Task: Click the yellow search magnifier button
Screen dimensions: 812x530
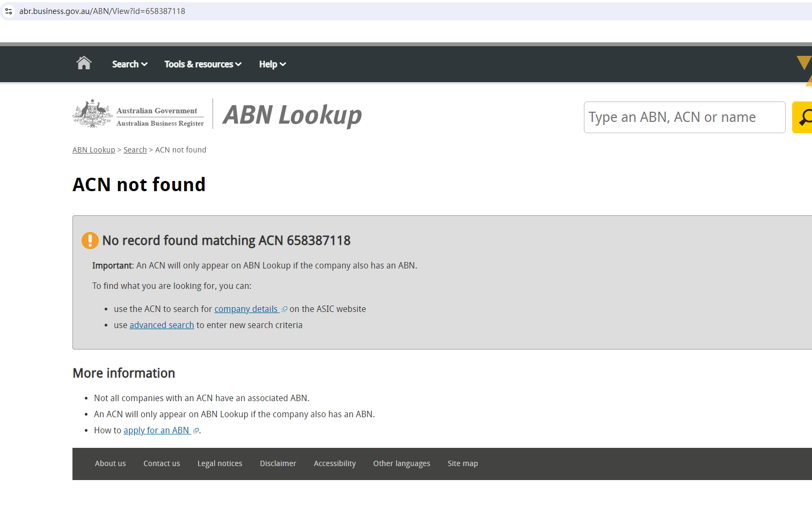Action: [803, 117]
